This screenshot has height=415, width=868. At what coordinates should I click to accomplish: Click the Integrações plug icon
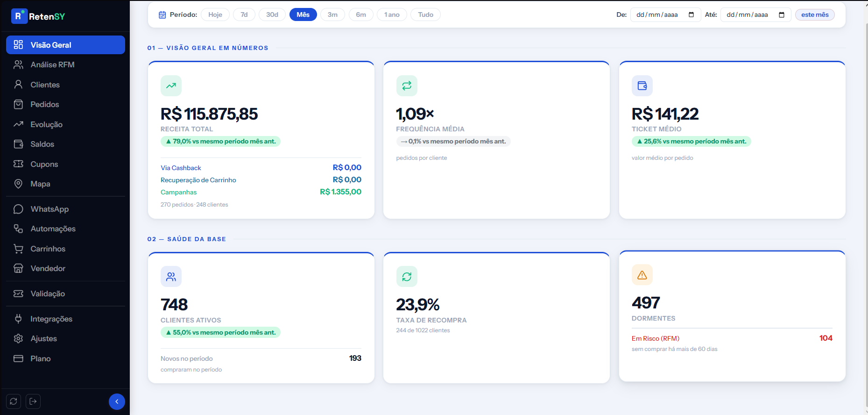click(x=18, y=319)
